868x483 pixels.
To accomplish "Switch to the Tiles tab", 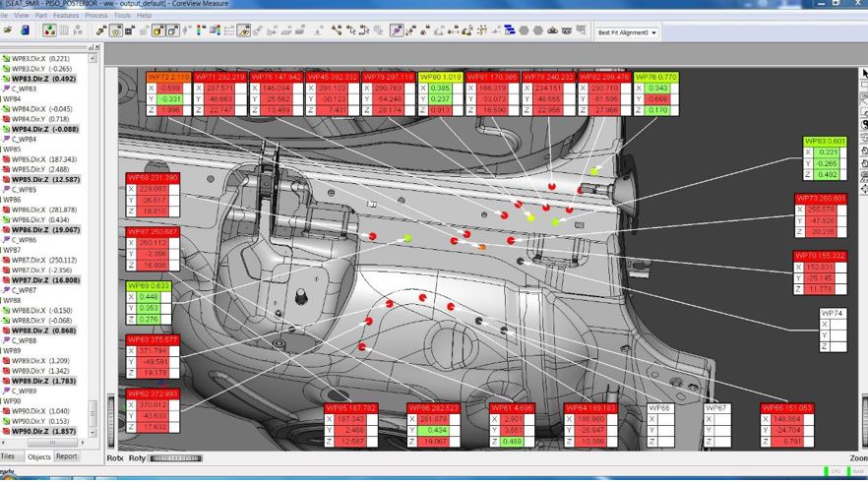I will tap(8, 456).
